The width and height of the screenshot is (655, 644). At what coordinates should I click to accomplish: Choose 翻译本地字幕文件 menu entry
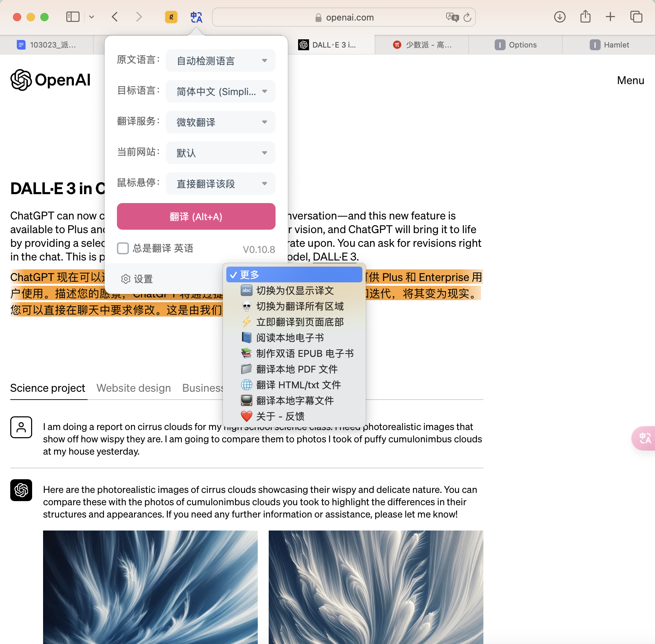point(294,401)
